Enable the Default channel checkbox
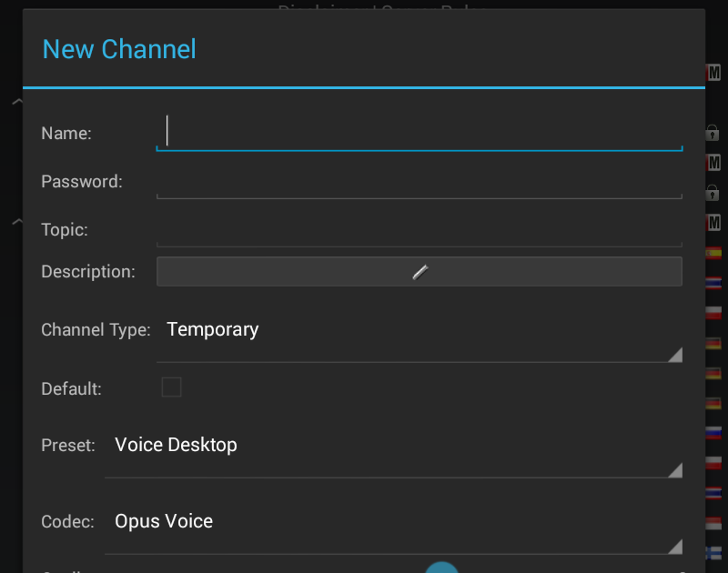 (x=171, y=387)
